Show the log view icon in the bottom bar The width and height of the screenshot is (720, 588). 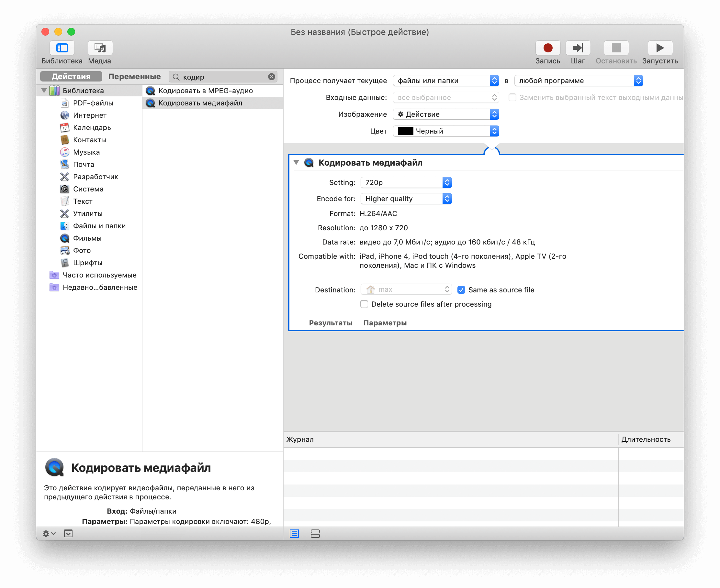(x=294, y=534)
